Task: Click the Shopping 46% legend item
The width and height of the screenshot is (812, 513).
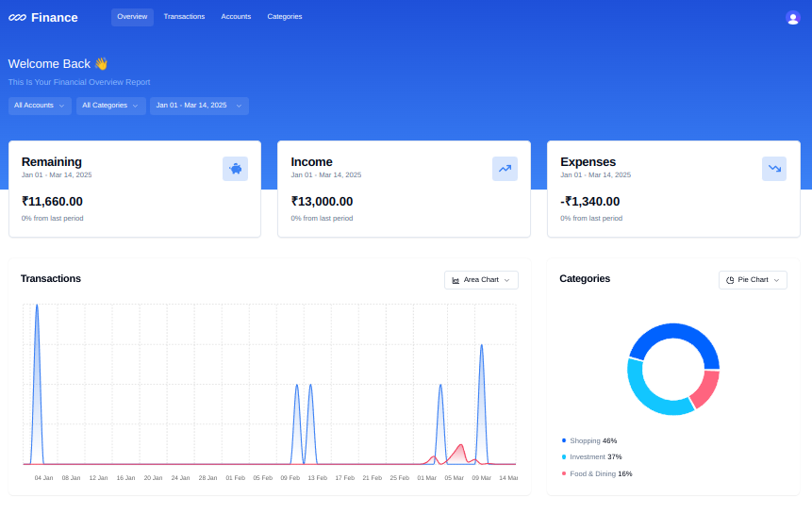Action: tap(592, 440)
